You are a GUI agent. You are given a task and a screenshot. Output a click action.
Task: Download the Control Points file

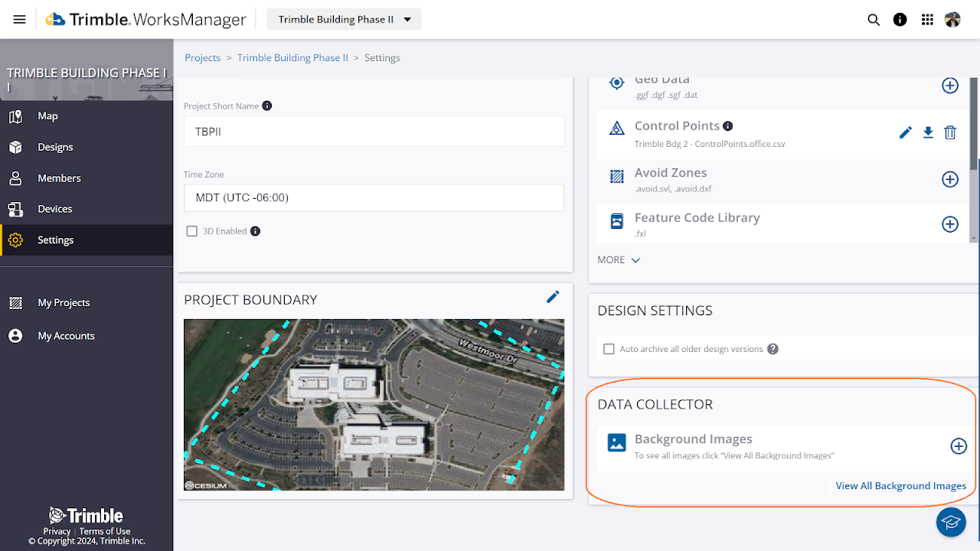tap(928, 132)
